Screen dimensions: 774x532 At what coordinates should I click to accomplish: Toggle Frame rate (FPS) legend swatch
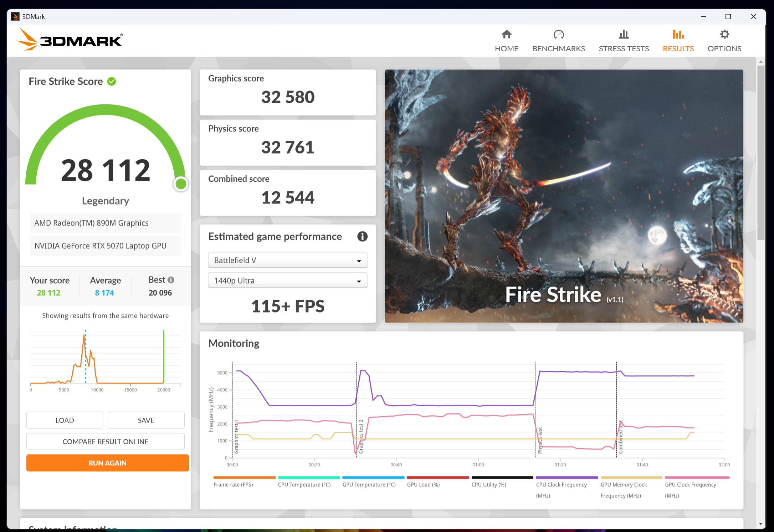click(x=244, y=477)
